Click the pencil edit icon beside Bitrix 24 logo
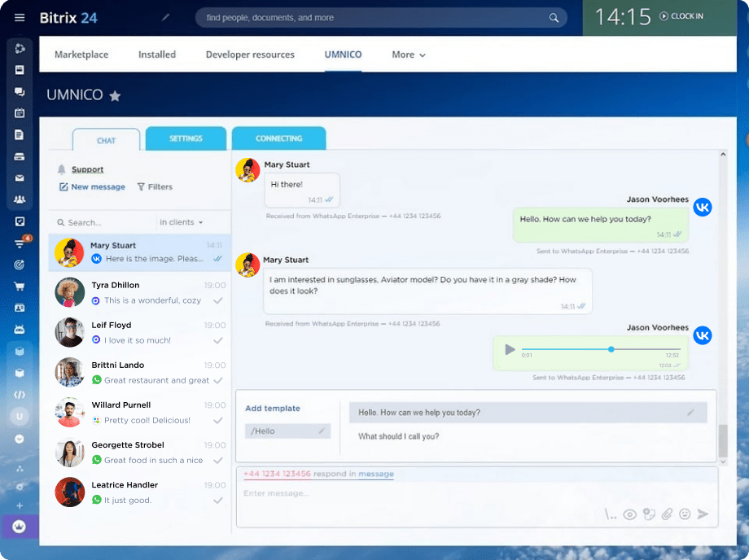The image size is (749, 560). (x=165, y=17)
